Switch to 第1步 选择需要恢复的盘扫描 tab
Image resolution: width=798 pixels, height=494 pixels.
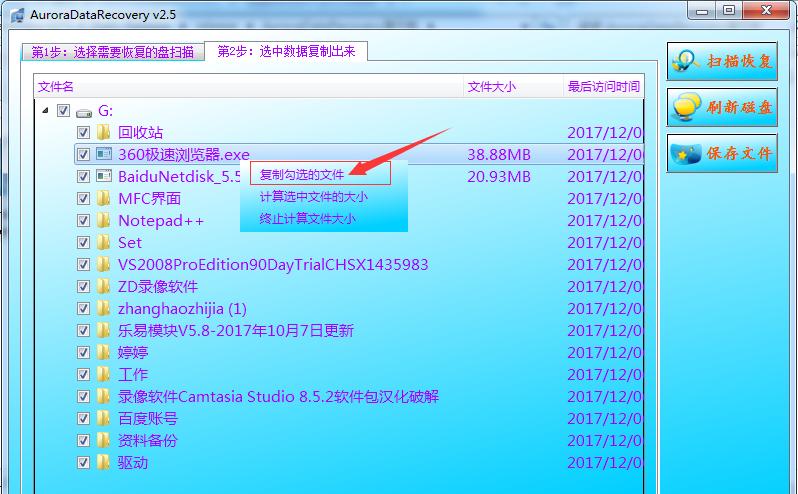pyautogui.click(x=112, y=52)
